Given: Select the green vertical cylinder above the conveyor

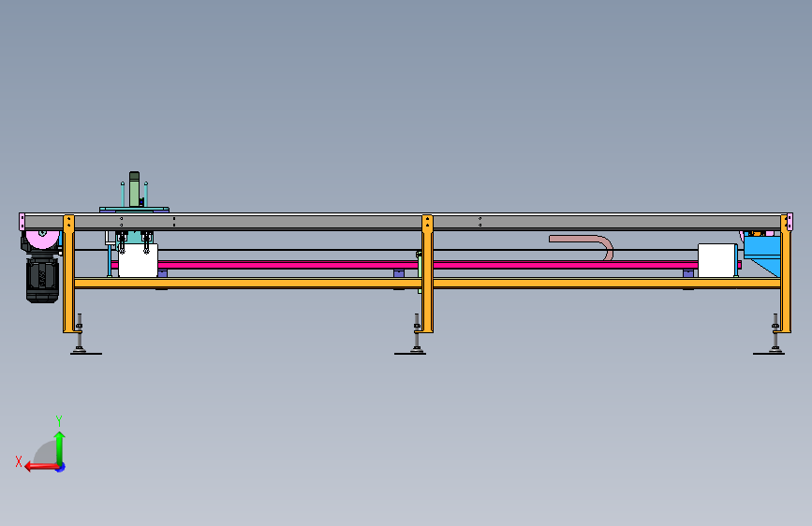Looking at the screenshot, I should coord(134,189).
